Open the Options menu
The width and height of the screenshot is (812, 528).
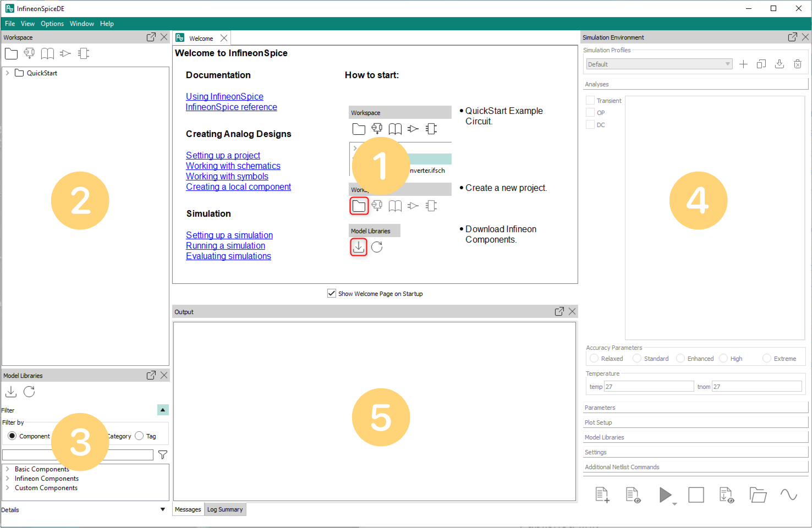52,24
